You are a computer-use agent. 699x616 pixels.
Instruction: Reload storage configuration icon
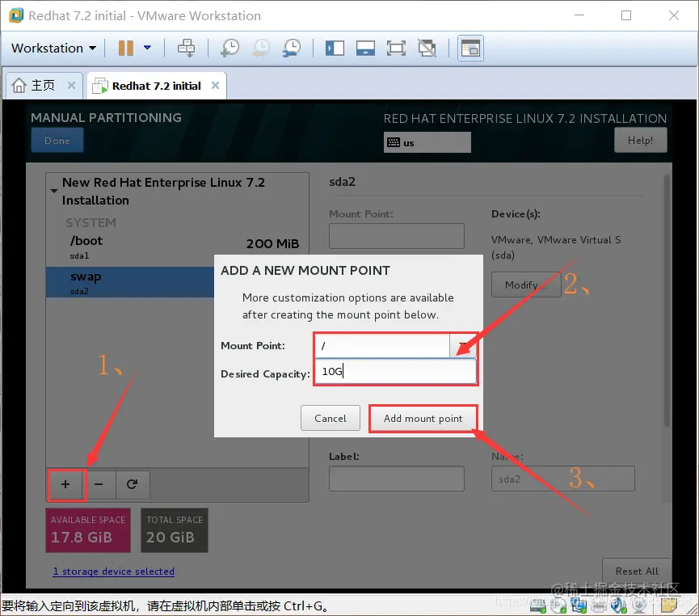[x=133, y=484]
